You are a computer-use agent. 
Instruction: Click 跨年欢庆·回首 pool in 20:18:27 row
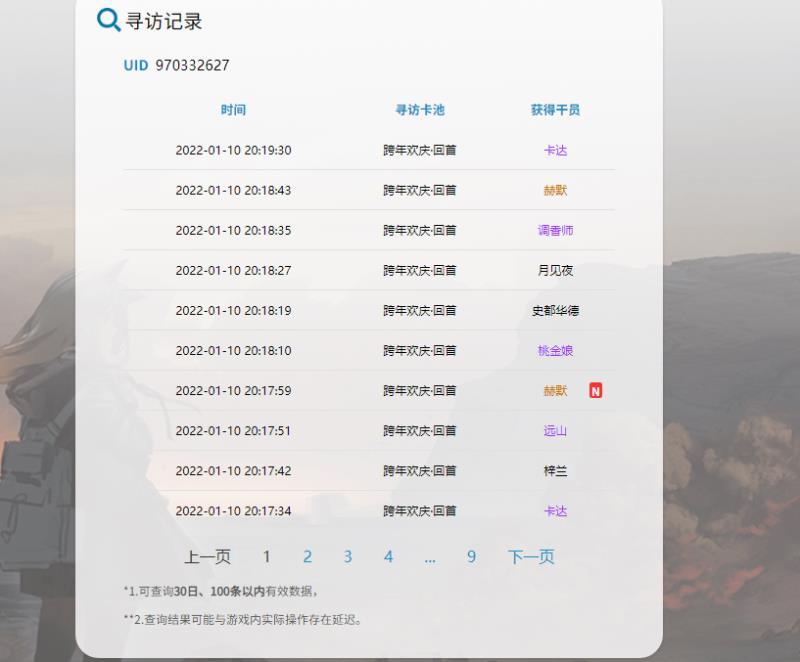tap(420, 270)
